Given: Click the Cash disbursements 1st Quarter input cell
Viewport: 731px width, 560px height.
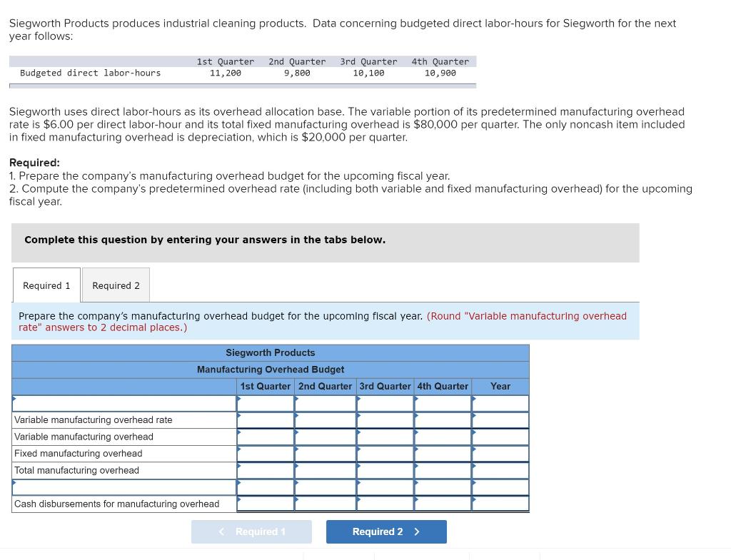Looking at the screenshot, I should pyautogui.click(x=265, y=504).
